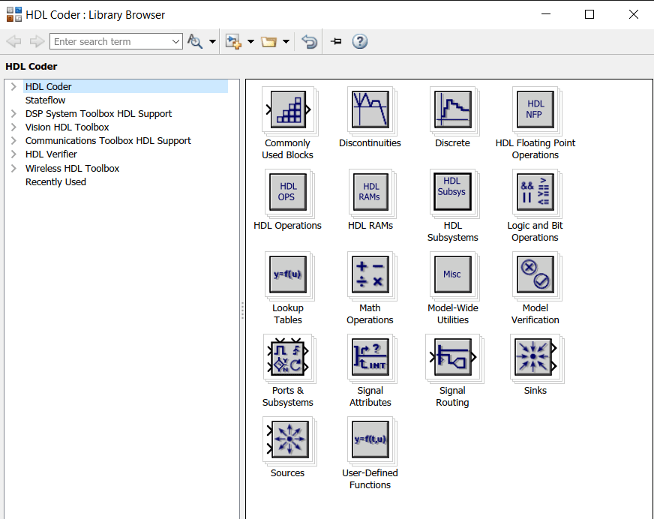Expand the HDL Verifier tree node
This screenshot has height=519, width=654.
click(x=13, y=154)
